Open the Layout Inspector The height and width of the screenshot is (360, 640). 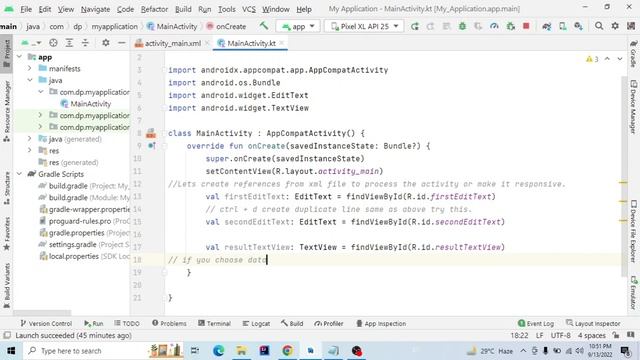point(593,323)
